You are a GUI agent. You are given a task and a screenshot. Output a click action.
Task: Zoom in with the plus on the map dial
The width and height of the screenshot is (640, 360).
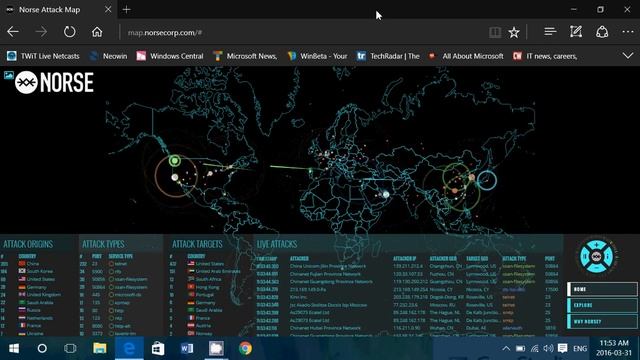596,245
